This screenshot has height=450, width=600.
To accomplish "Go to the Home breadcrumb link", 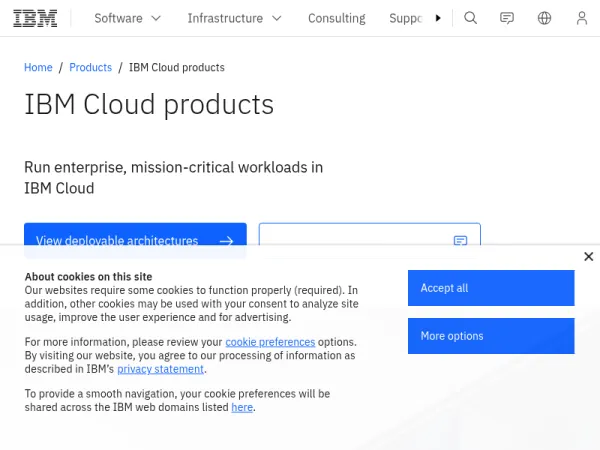I will tap(38, 67).
